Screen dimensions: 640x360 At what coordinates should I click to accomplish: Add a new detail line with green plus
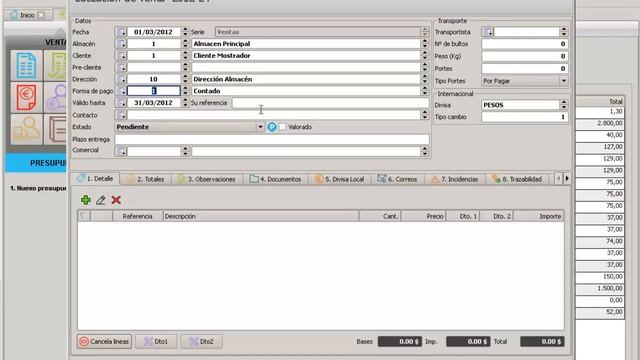86,200
